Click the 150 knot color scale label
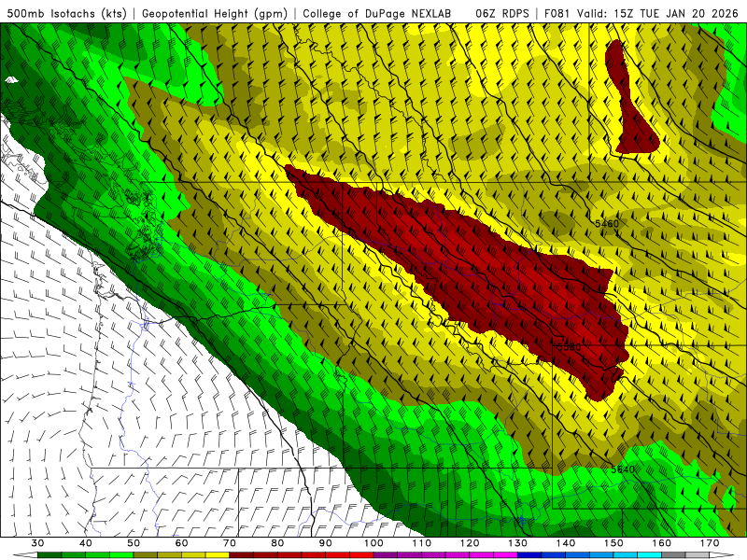 pyautogui.click(x=614, y=543)
